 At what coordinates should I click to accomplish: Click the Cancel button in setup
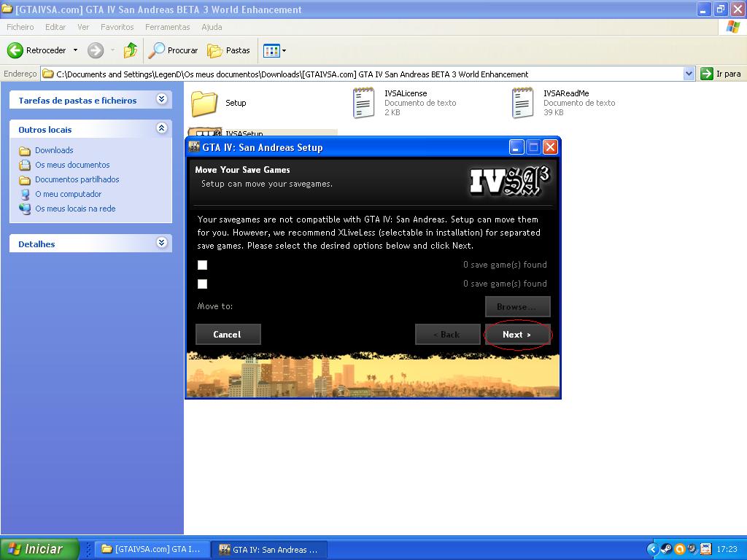(x=228, y=334)
